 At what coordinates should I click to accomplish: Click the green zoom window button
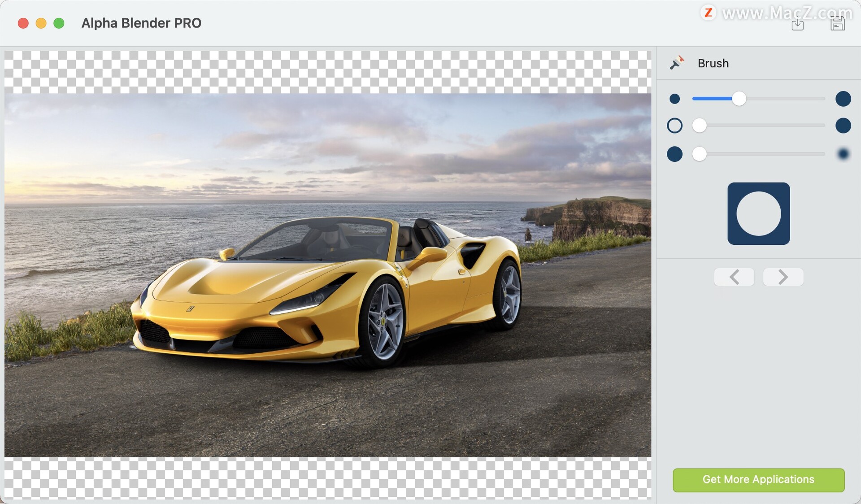[58, 23]
